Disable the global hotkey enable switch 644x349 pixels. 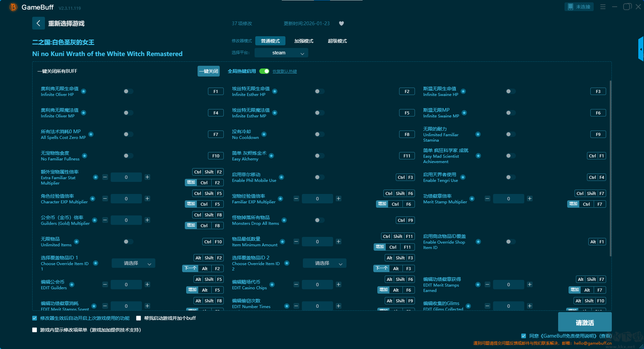click(264, 71)
